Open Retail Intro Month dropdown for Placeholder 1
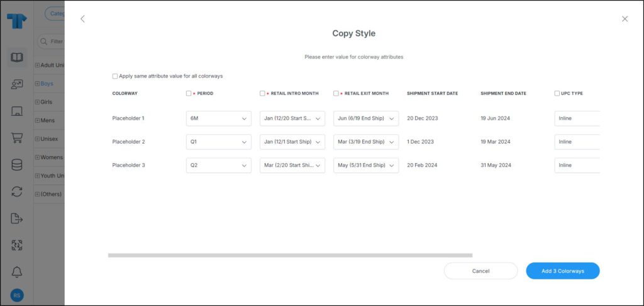Screen dimensions: 644x306 (x=292, y=118)
